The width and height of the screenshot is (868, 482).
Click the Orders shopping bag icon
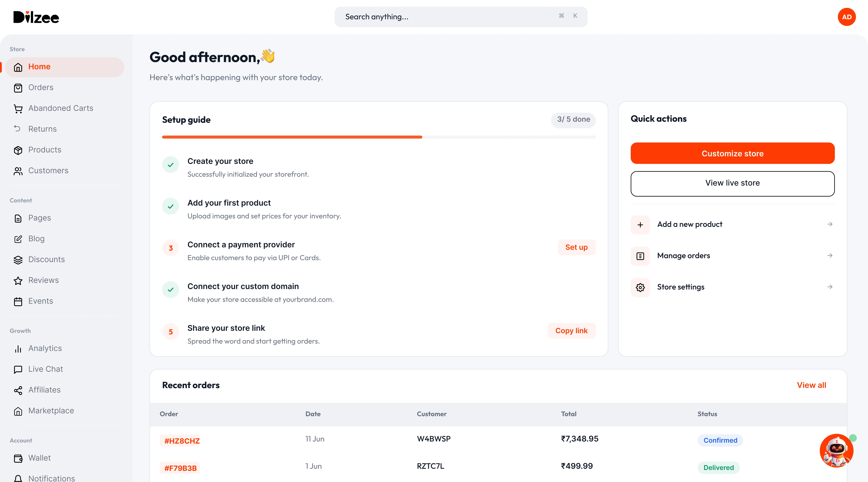click(18, 88)
